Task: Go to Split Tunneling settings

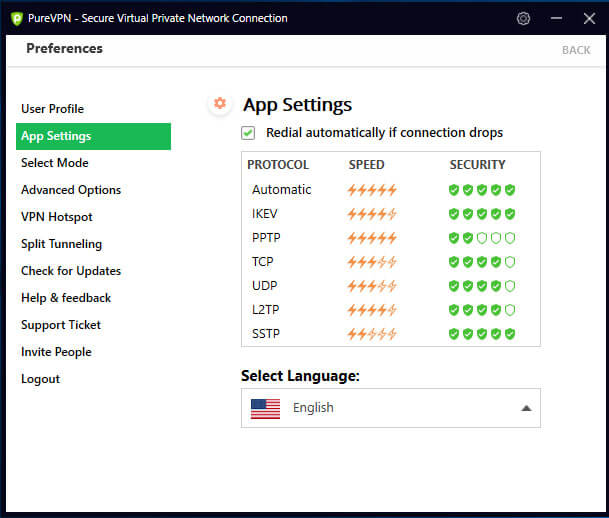Action: [x=61, y=244]
